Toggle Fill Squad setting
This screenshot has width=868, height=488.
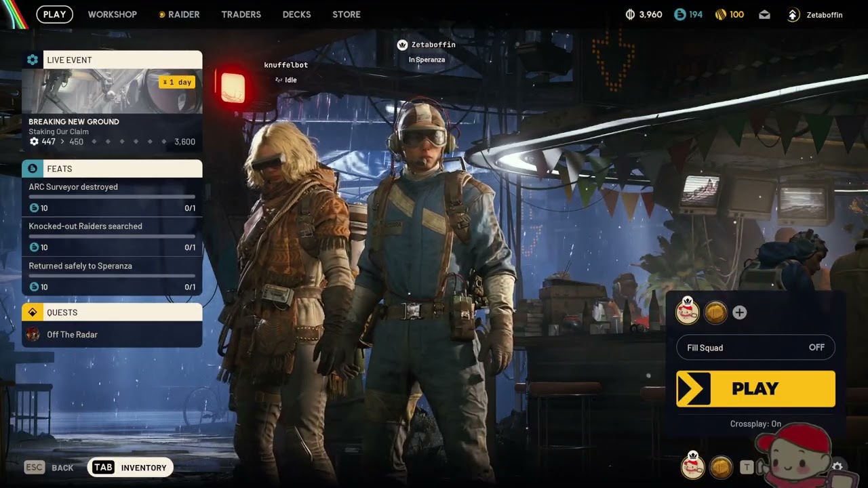pyautogui.click(x=755, y=348)
